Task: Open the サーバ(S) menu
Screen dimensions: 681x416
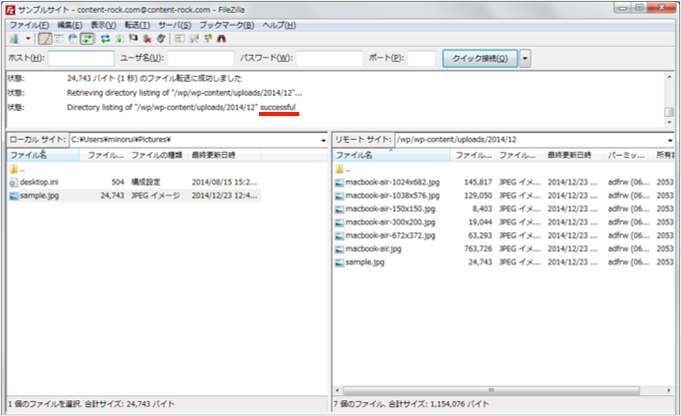Action: coord(175,25)
